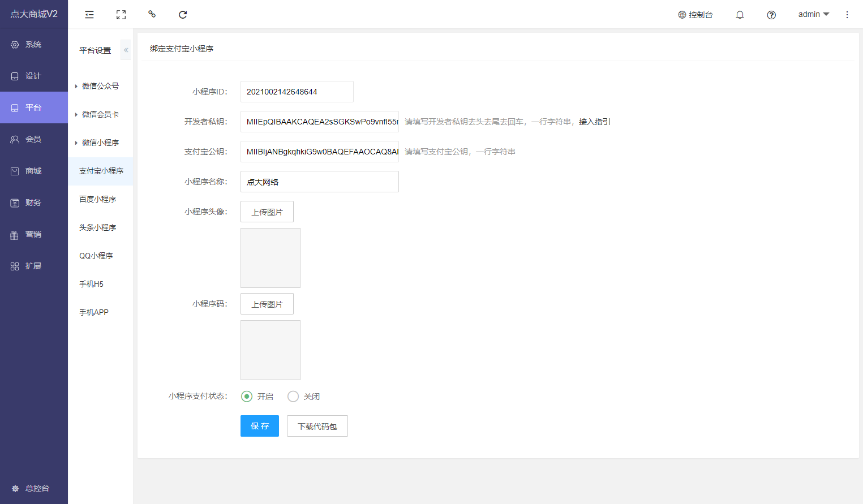Image resolution: width=863 pixels, height=504 pixels.
Task: Open the vertical three-dot more menu
Action: (847, 15)
